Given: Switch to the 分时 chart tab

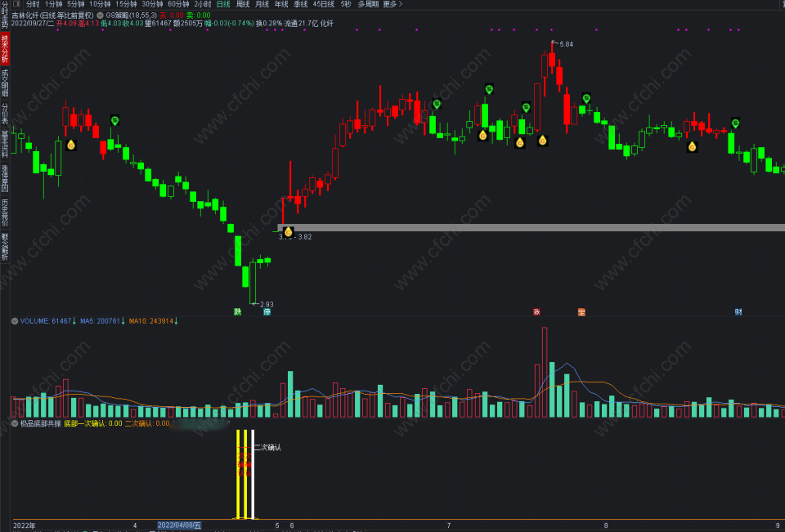Looking at the screenshot, I should tap(33, 4).
